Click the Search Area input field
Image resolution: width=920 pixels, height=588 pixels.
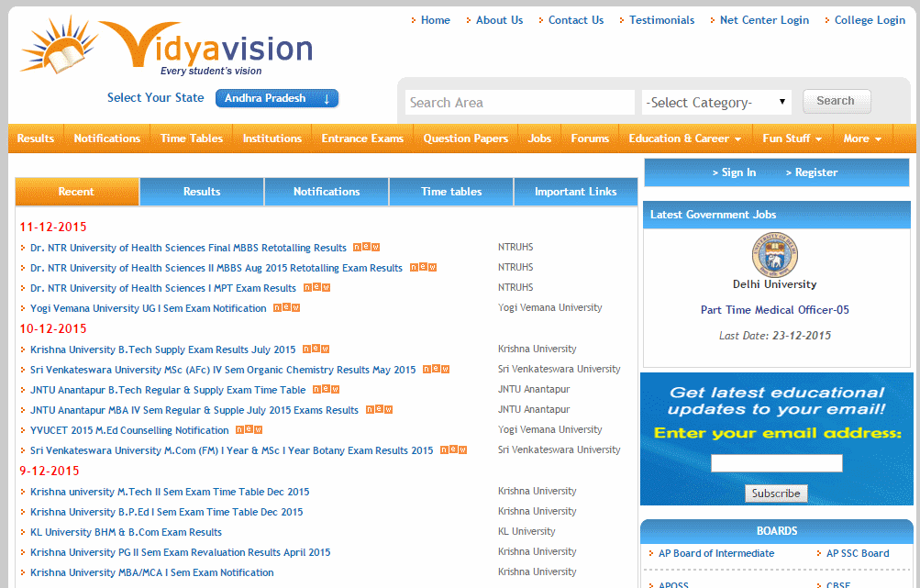pos(520,103)
